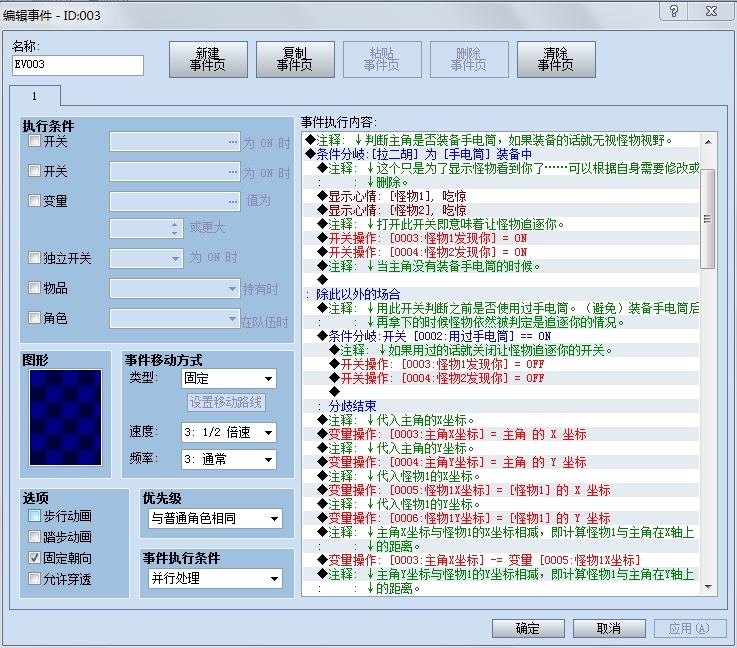Select 开关操作 [0003:怪物1发现你] = ON line
The width and height of the screenshot is (737, 648).
coord(501,238)
